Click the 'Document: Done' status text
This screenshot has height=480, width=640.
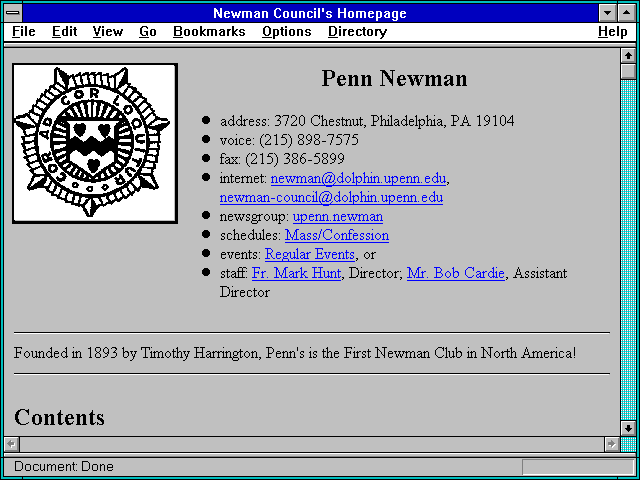[64, 466]
